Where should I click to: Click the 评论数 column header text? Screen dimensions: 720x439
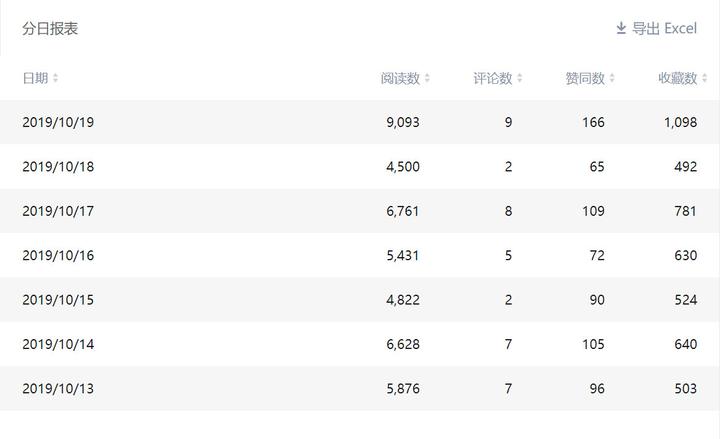click(493, 78)
